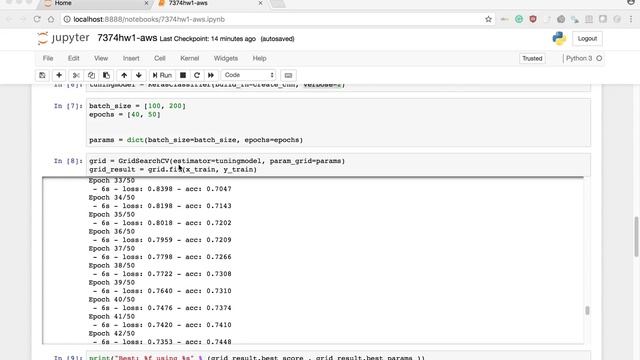The height and width of the screenshot is (360, 640).
Task: Open the command palette keyboard icon
Action: 288,76
